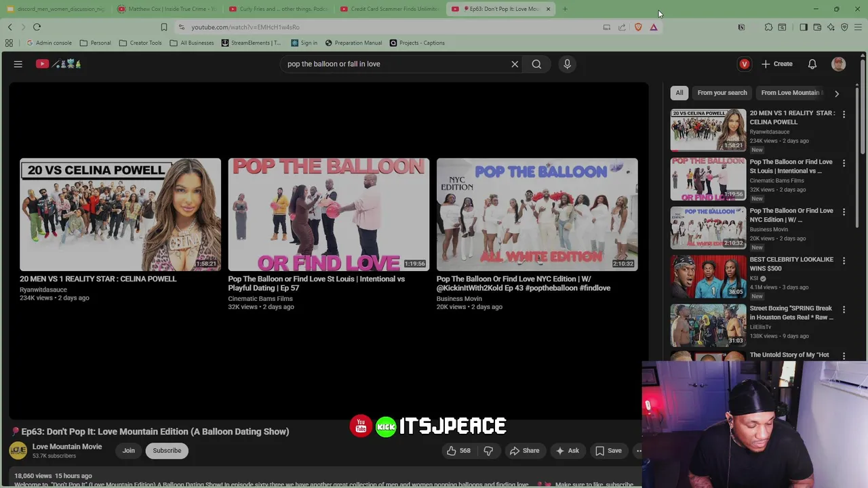Open the Sign in bookmark
Image resolution: width=868 pixels, height=488 pixels.
304,43
